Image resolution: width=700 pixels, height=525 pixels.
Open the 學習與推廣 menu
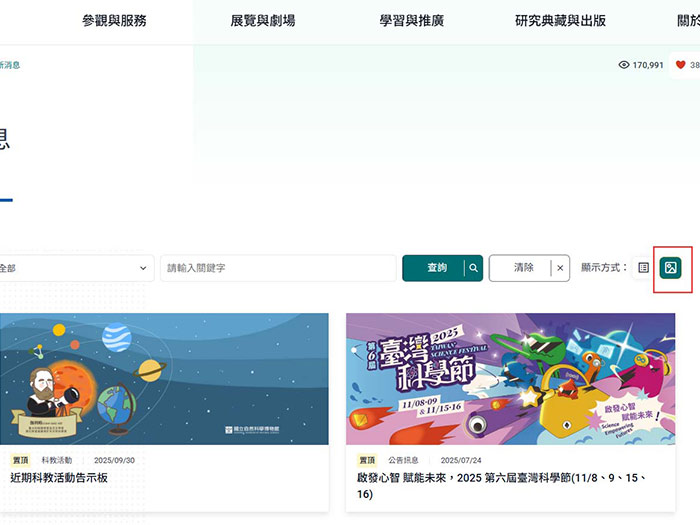click(x=412, y=21)
